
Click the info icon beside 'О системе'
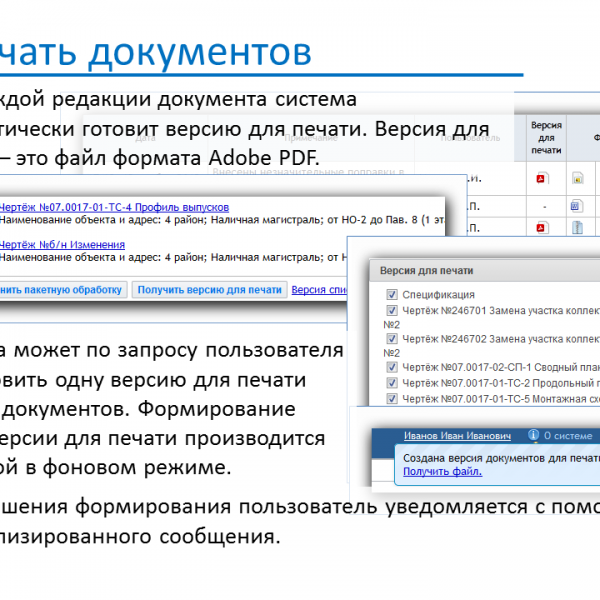pos(533,436)
